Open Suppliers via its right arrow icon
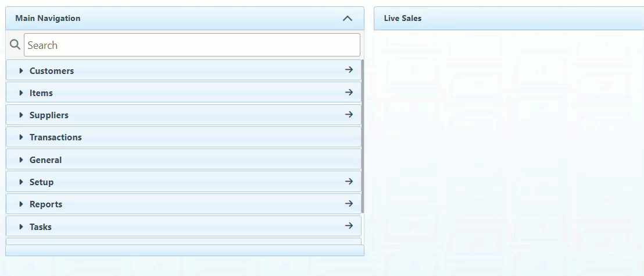The height and width of the screenshot is (276, 644). pyautogui.click(x=349, y=114)
